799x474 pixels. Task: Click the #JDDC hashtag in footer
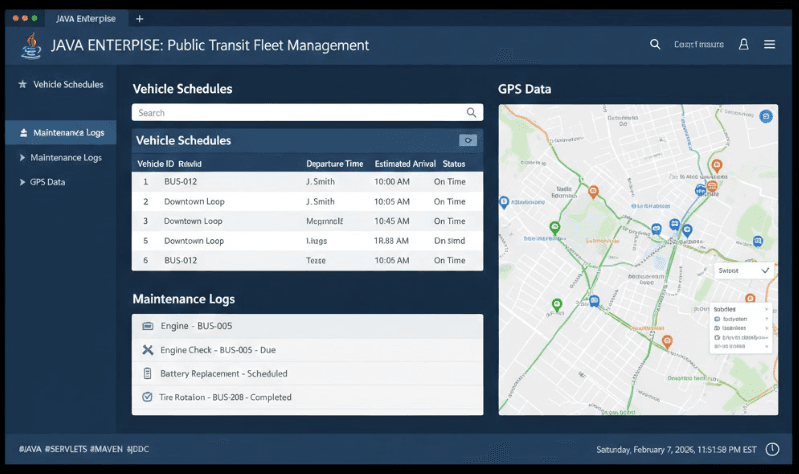point(138,449)
